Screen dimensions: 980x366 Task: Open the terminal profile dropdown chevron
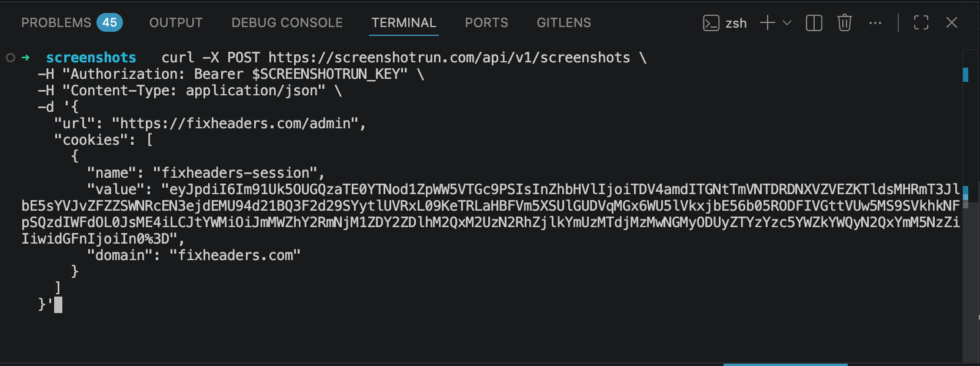[788, 22]
